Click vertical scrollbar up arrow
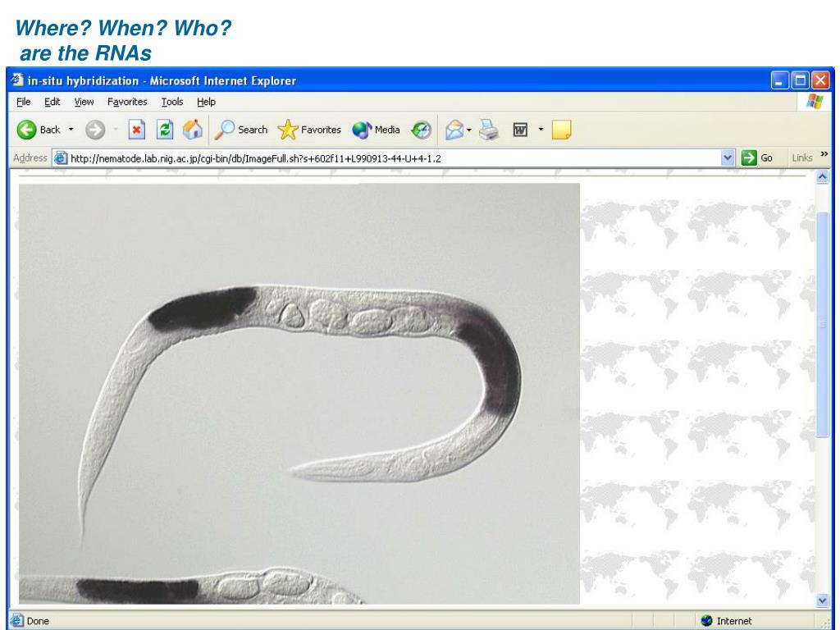Image resolution: width=840 pixels, height=630 pixels. tap(822, 177)
